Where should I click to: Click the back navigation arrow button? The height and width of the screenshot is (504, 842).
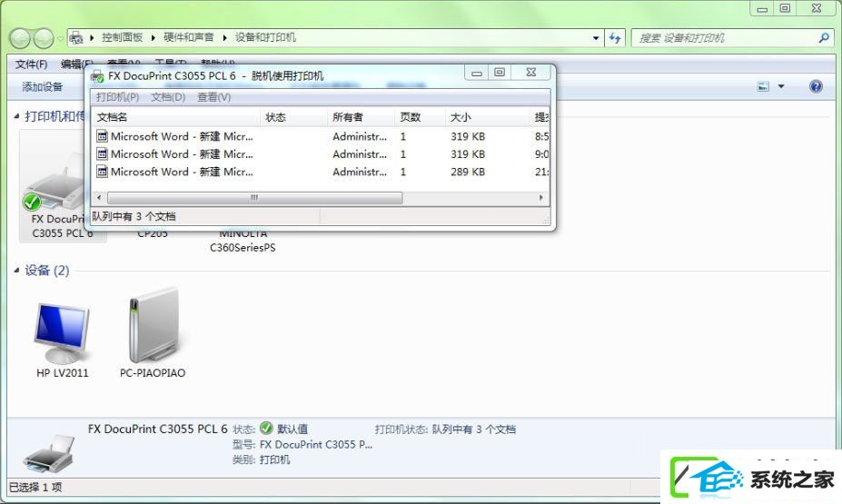(20, 38)
